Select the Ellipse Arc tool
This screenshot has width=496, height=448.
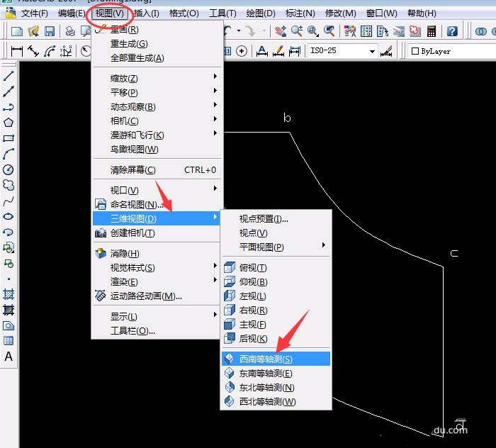coord(9,232)
